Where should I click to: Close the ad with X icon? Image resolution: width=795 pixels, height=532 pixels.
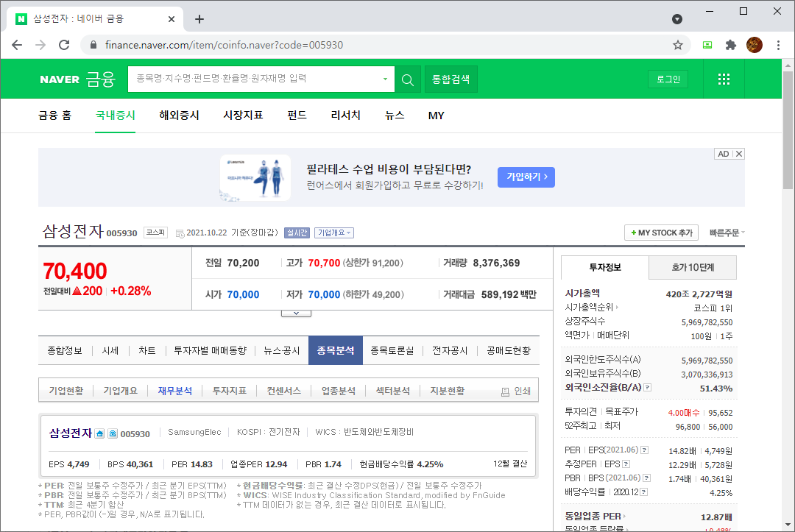(x=739, y=154)
